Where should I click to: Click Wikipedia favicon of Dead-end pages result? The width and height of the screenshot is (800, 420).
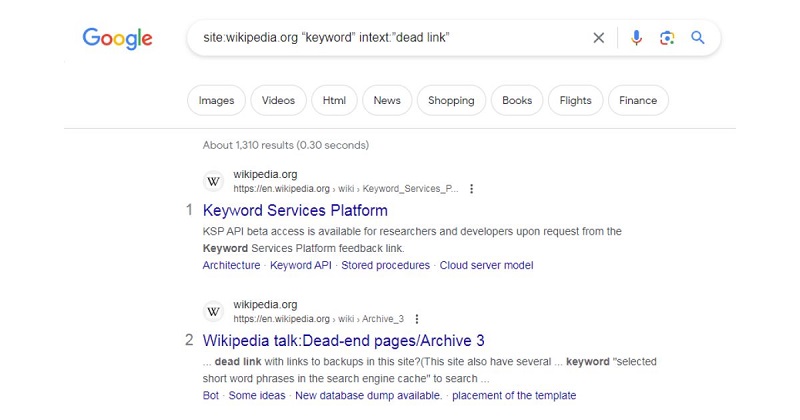coord(213,311)
